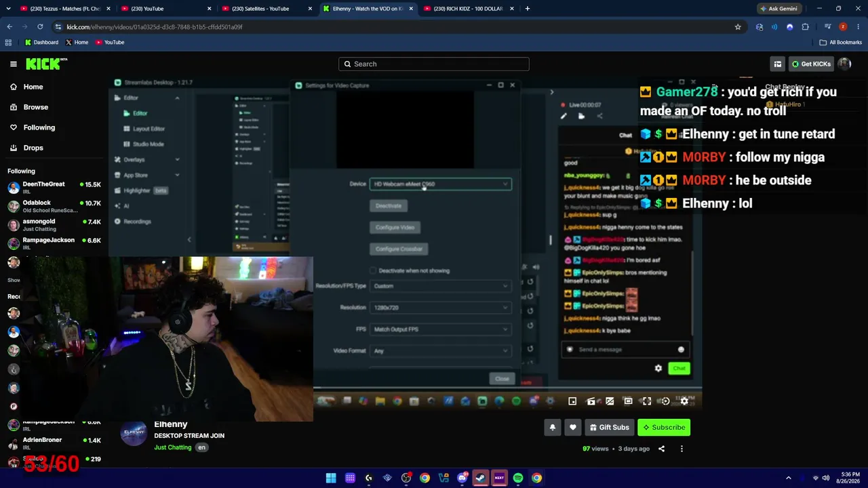The width and height of the screenshot is (868, 488).
Task: Go back to the previous page
Action: click(9, 27)
